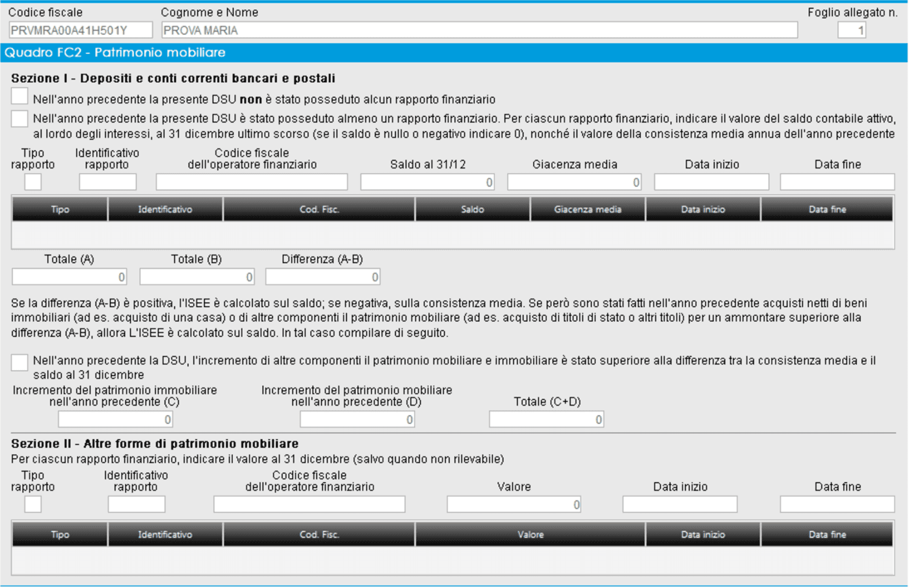
Task: Select the Valore field in Sezione II
Action: click(x=514, y=504)
